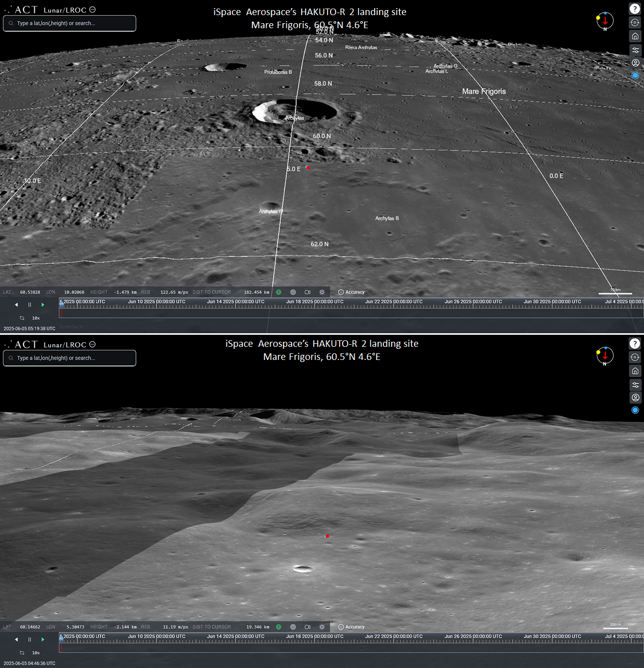Image resolution: width=644 pixels, height=668 pixels.
Task: Toggle the video camera icon in bottom status bar
Action: point(307,627)
